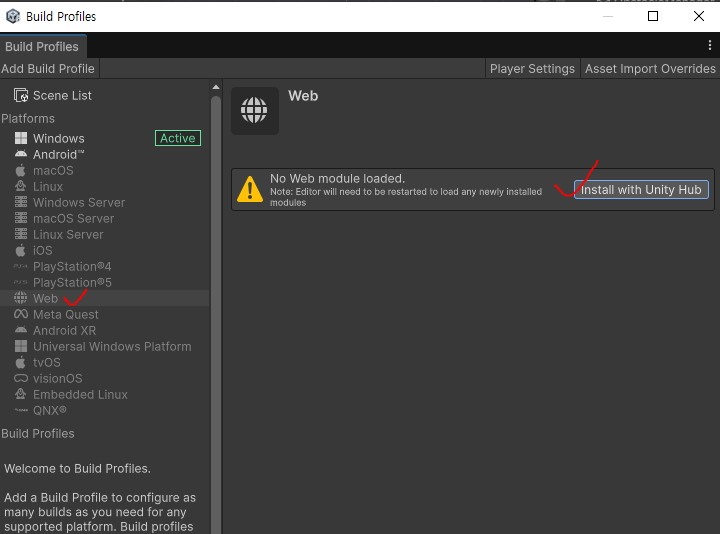Select the Embedded Linux label
Screen dimensions: 720x534
pos(80,394)
